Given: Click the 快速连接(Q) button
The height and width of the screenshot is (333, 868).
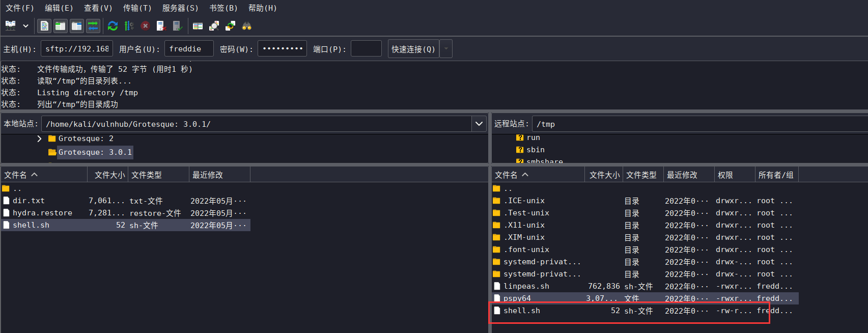Looking at the screenshot, I should [x=413, y=49].
